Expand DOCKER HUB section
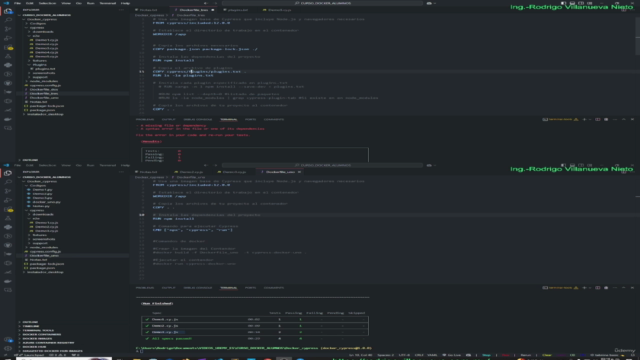This screenshot has height=360, width=640. [34, 347]
